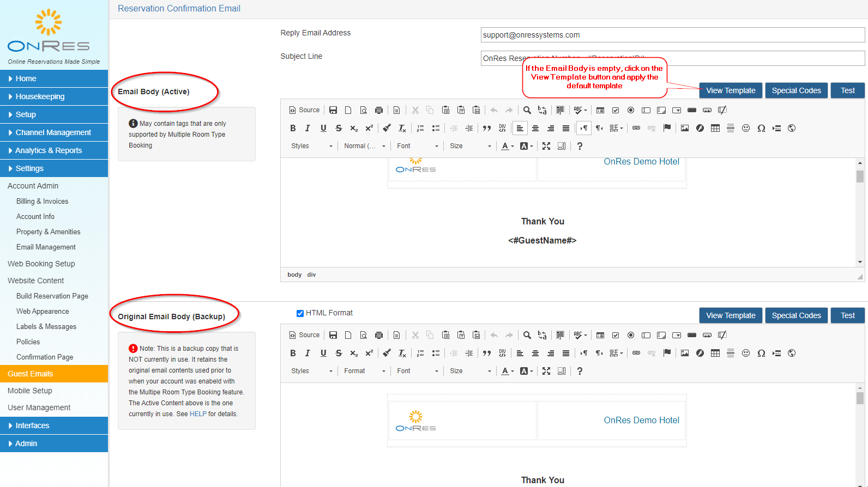
Task: Open Email Management in sidebar
Action: (46, 247)
